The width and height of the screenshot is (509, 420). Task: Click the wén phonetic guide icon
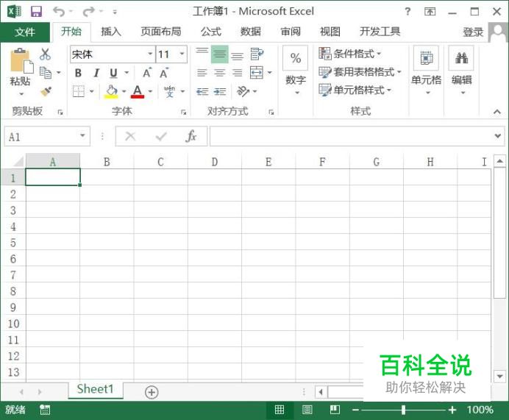(169, 91)
